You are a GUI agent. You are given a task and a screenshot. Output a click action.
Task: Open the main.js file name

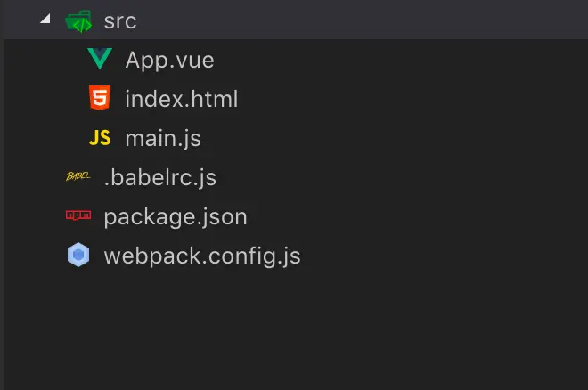pos(163,139)
